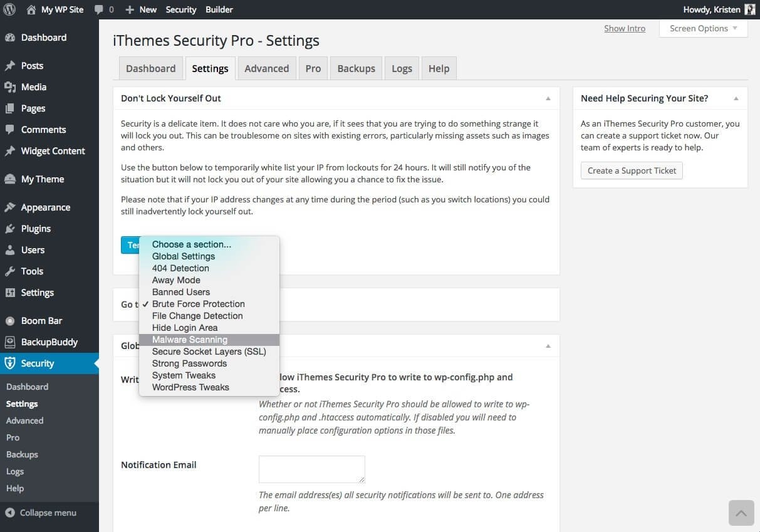Image resolution: width=760 pixels, height=532 pixels.
Task: Click the scroll-to-top arrow button
Action: click(741, 513)
